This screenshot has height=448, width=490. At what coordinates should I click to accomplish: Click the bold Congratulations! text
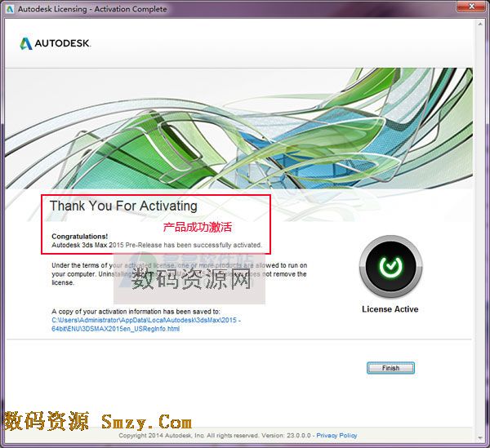click(x=79, y=237)
